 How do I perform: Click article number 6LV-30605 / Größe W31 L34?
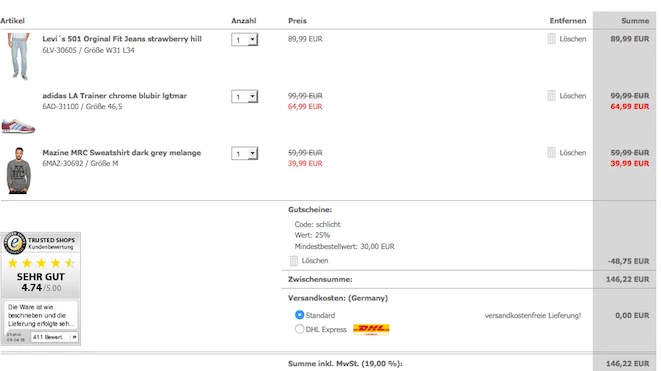tap(88, 50)
